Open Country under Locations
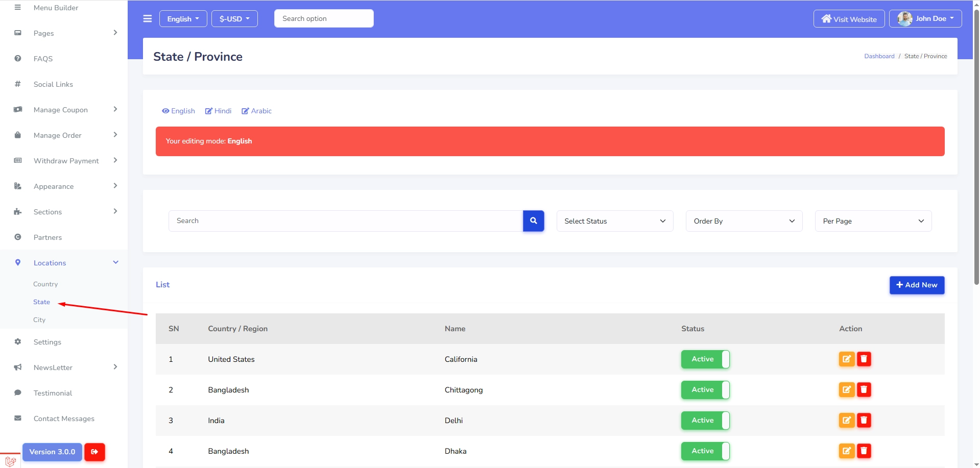This screenshot has height=468, width=980. pyautogui.click(x=45, y=284)
